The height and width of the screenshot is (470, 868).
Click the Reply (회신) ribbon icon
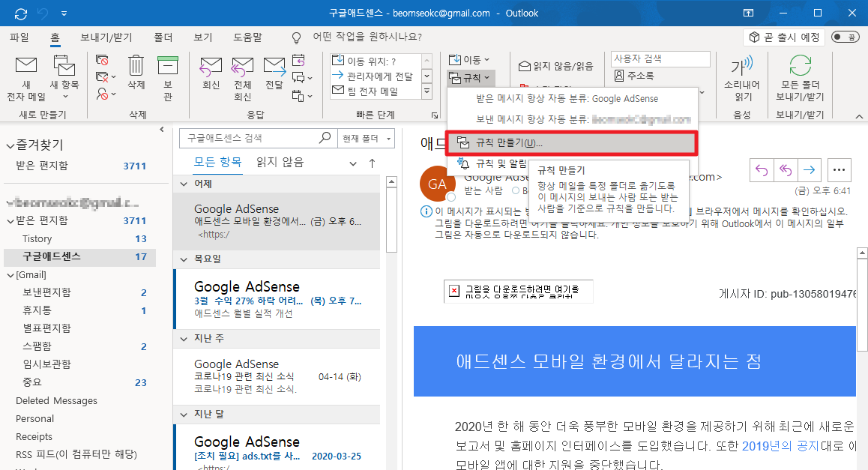(211, 73)
